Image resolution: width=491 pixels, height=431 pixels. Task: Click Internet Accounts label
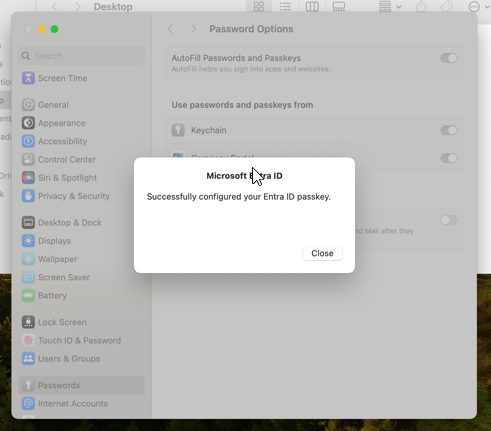point(73,404)
